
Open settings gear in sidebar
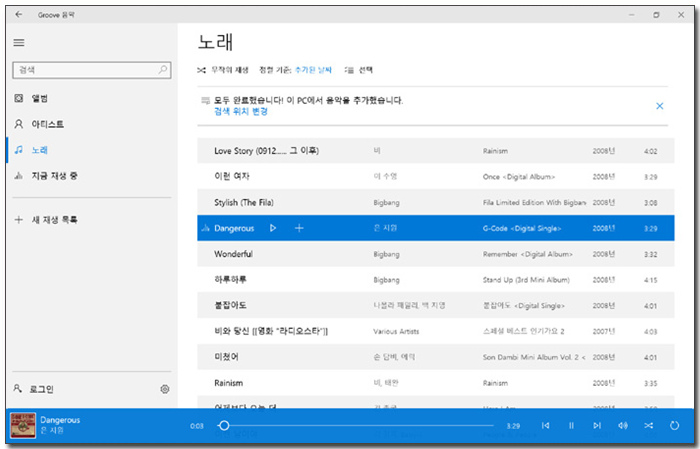point(165,389)
